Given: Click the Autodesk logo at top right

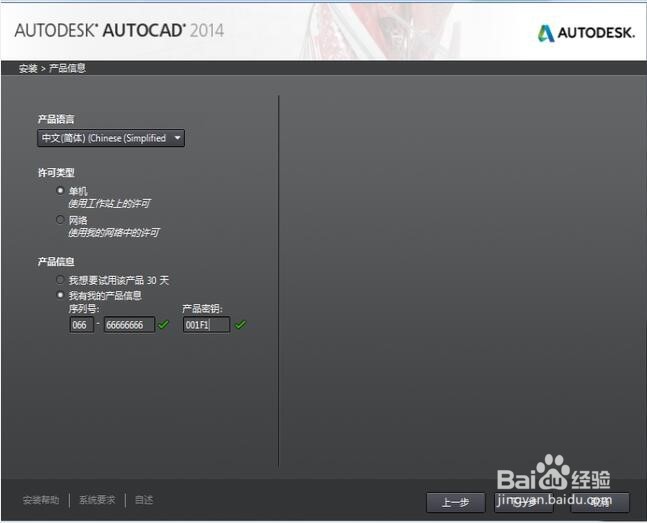Looking at the screenshot, I should [x=586, y=33].
